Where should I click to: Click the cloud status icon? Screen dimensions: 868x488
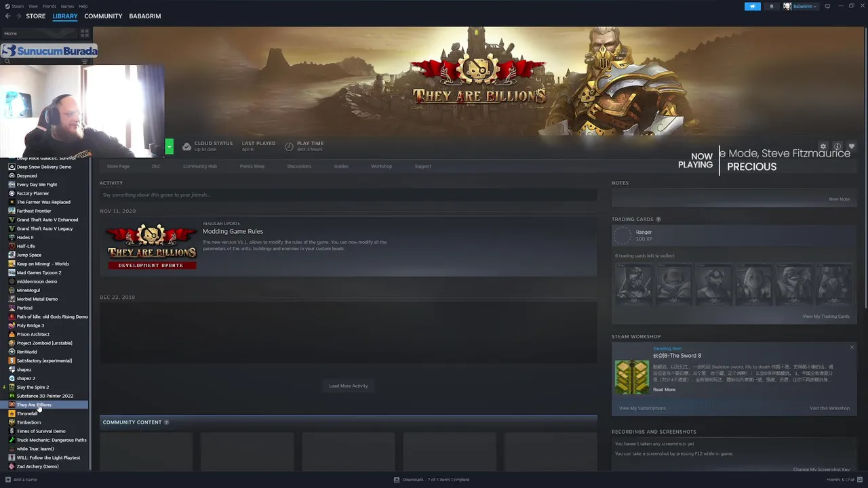tap(186, 146)
